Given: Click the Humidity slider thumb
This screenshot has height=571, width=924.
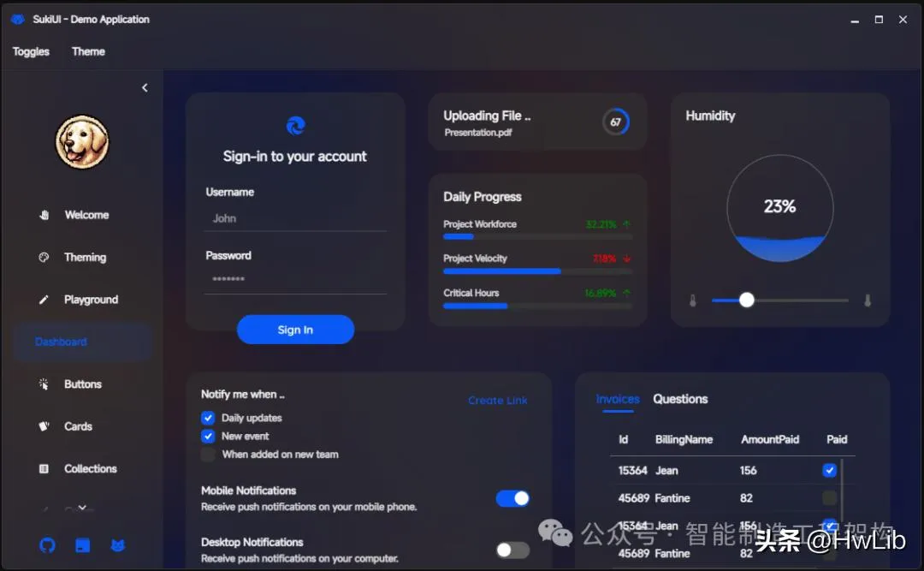Looking at the screenshot, I should coord(747,300).
